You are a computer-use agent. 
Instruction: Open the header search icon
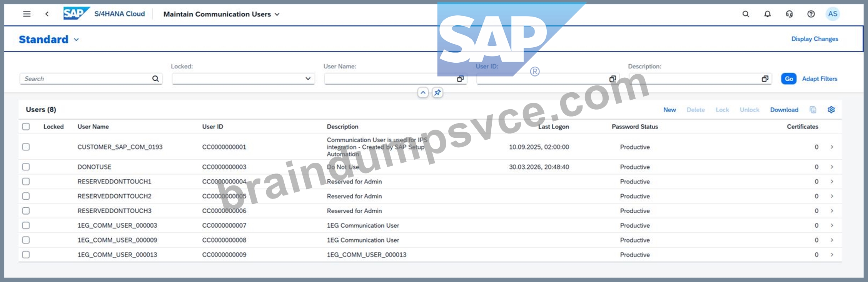click(x=746, y=14)
